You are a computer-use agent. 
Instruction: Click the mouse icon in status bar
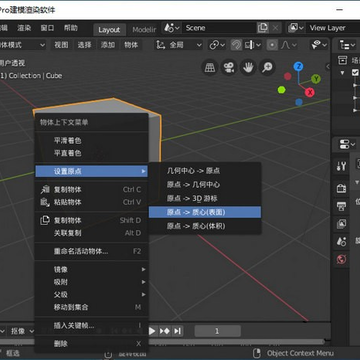[257, 353]
